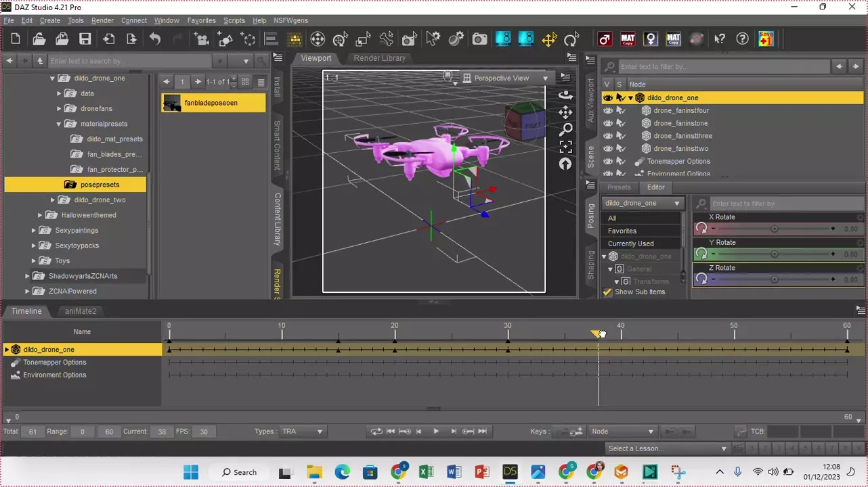The image size is (868, 487).
Task: Click the X Rotate slider
Action: (x=774, y=229)
